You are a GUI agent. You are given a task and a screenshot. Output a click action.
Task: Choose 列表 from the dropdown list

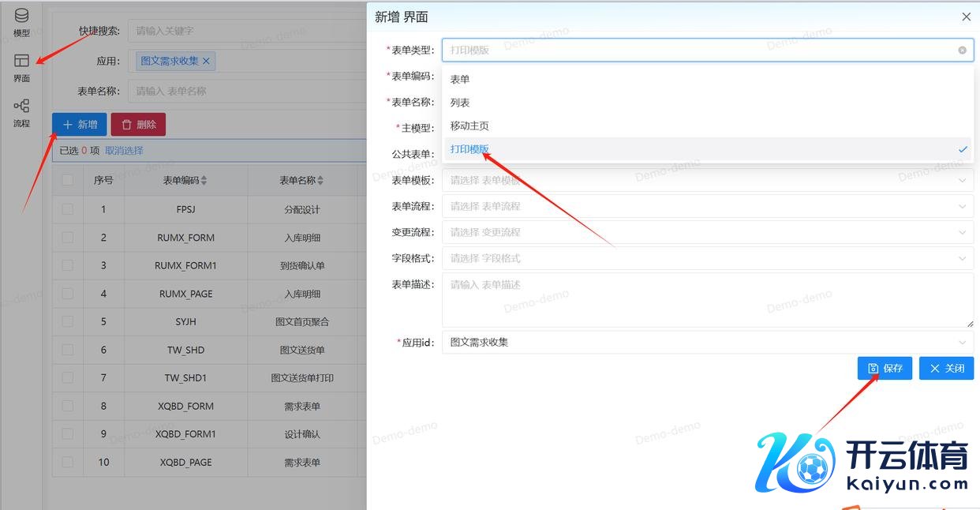[460, 103]
